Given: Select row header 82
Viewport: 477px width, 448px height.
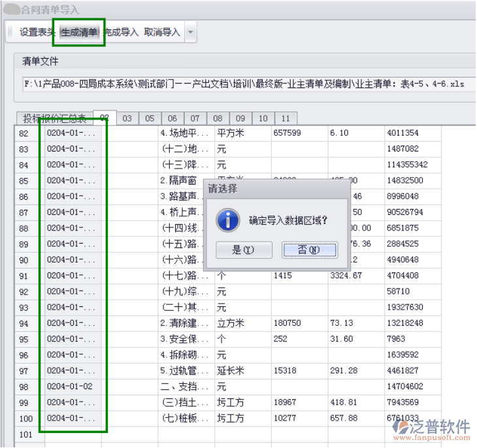Looking at the screenshot, I should 29,133.
